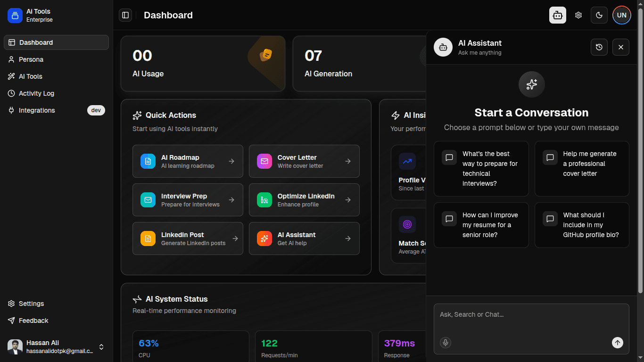This screenshot has width=644, height=362.
Task: Click the Hassan Ali profile photo
Action: pos(15,347)
